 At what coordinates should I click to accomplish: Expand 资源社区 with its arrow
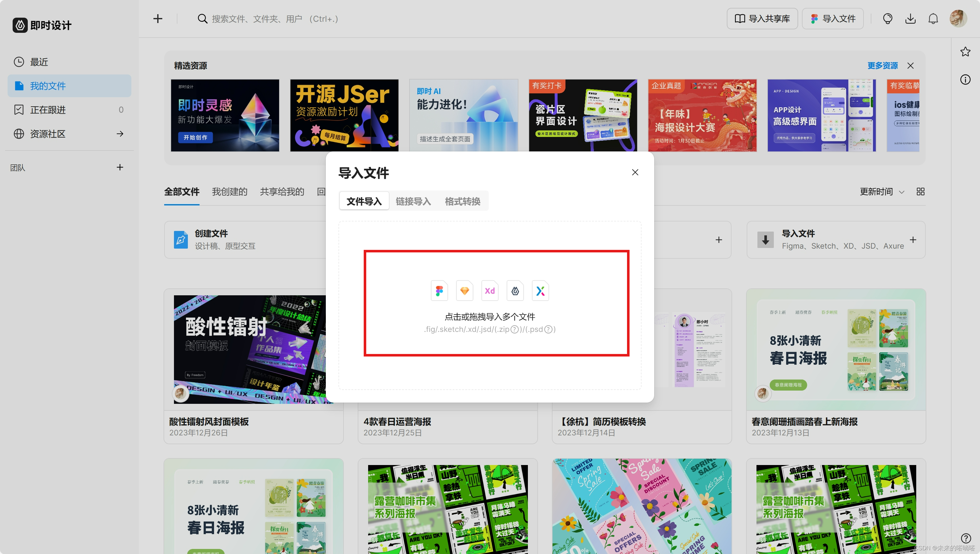pos(120,133)
